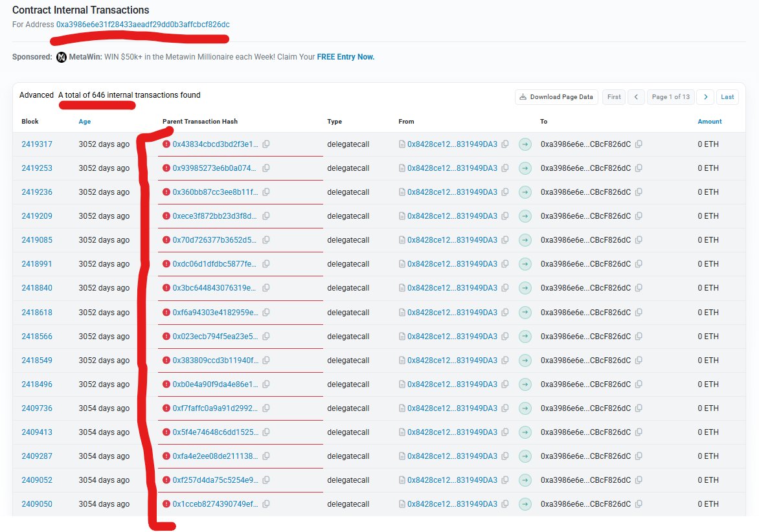Open block 2418991
This screenshot has width=759, height=532.
pyautogui.click(x=37, y=264)
